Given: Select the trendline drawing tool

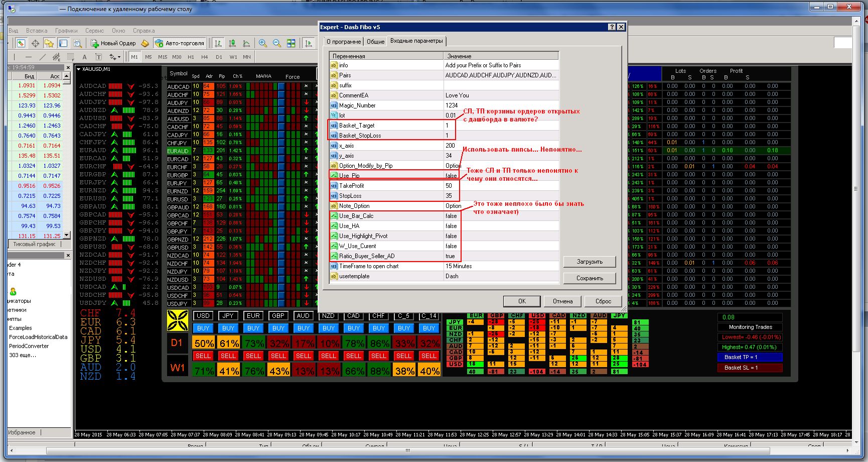Looking at the screenshot, I should [43, 57].
